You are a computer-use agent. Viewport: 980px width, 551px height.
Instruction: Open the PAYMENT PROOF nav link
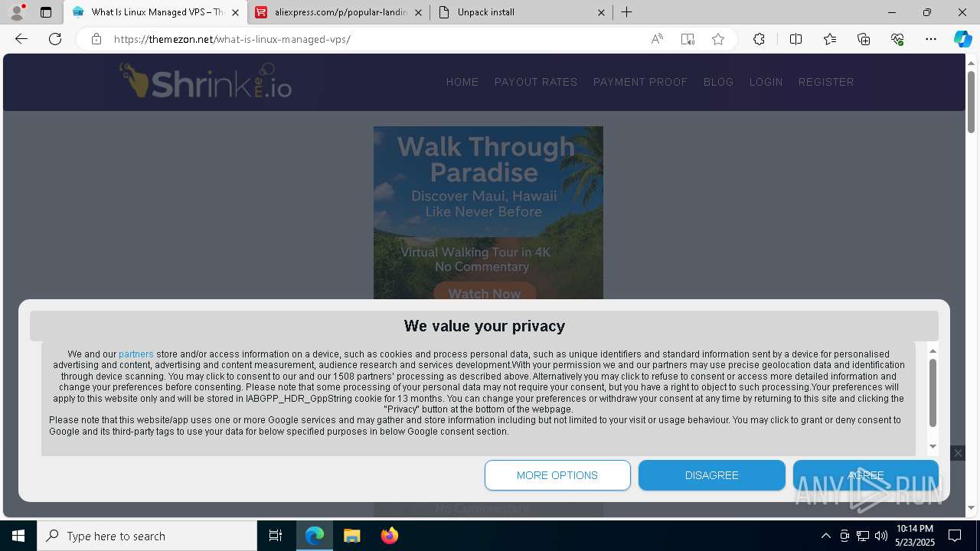tap(641, 82)
